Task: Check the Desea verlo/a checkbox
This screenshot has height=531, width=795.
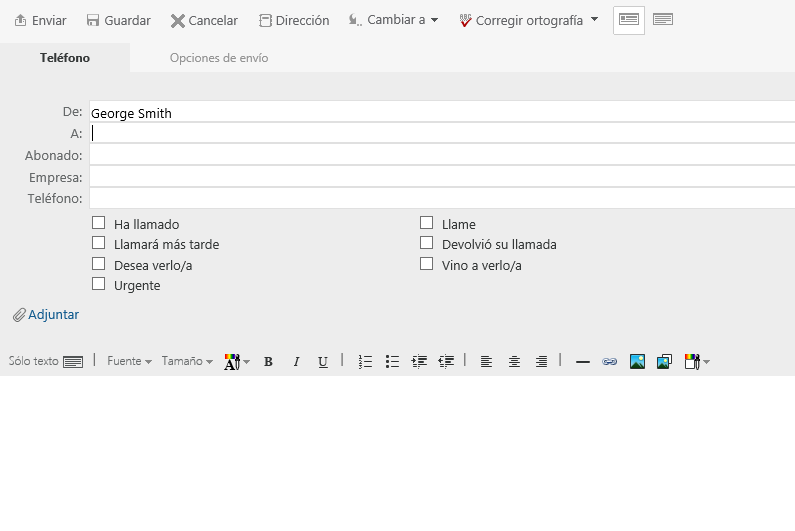Action: [98, 264]
